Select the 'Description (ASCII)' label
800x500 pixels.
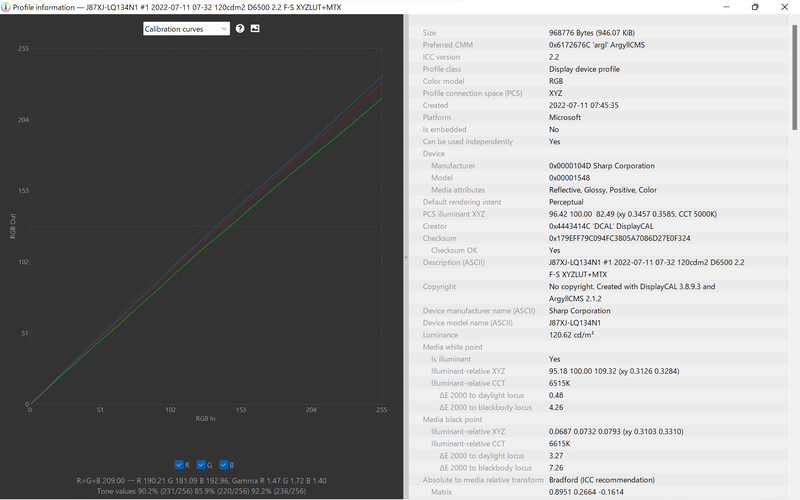point(454,262)
